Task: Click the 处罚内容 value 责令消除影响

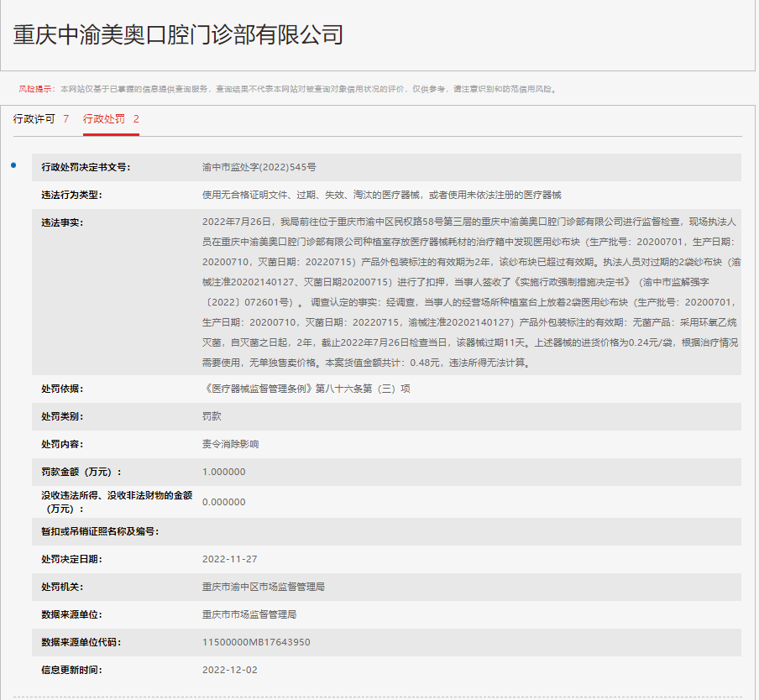Action: [230, 444]
